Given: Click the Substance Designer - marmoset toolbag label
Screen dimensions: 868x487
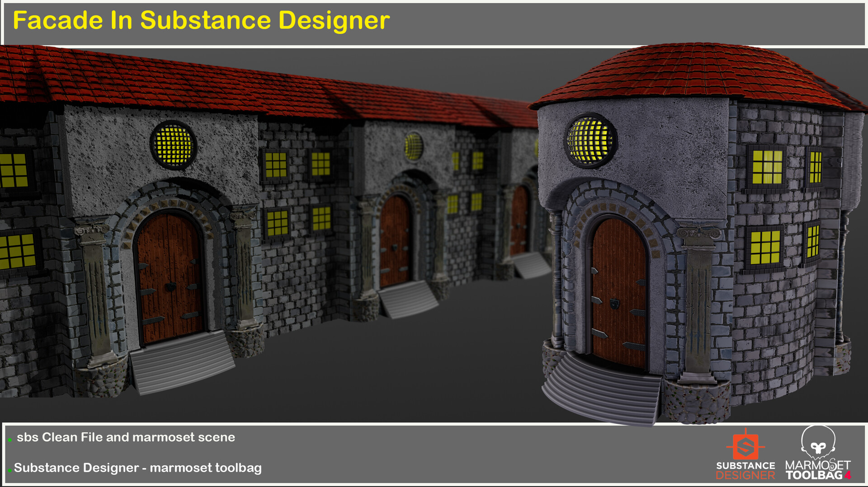Looking at the screenshot, I should tap(137, 469).
